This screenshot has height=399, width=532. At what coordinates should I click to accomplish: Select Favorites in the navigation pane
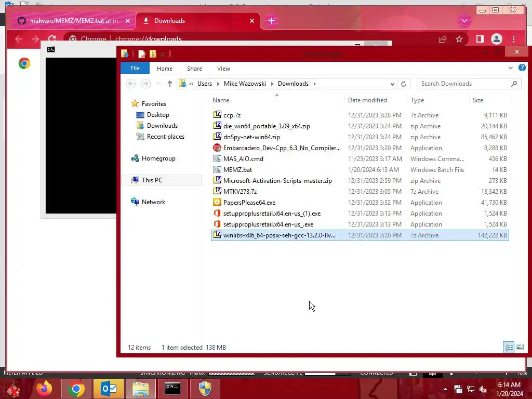154,104
